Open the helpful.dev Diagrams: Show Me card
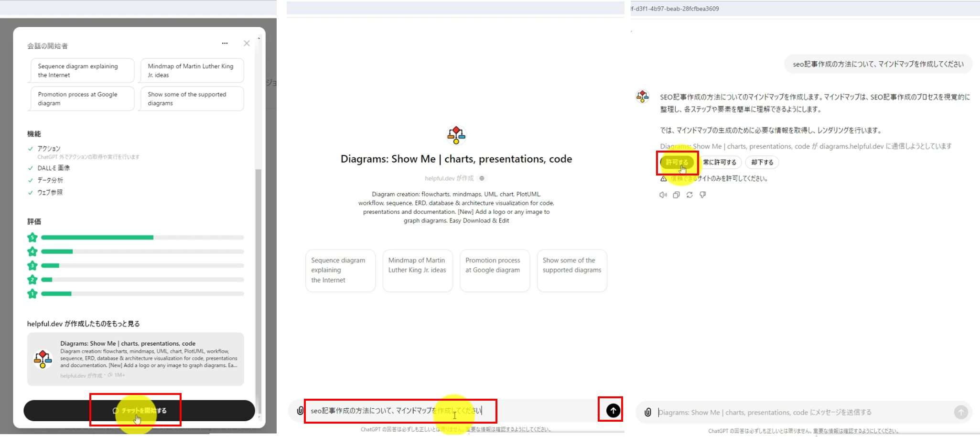This screenshot has height=437, width=980. 135,359
